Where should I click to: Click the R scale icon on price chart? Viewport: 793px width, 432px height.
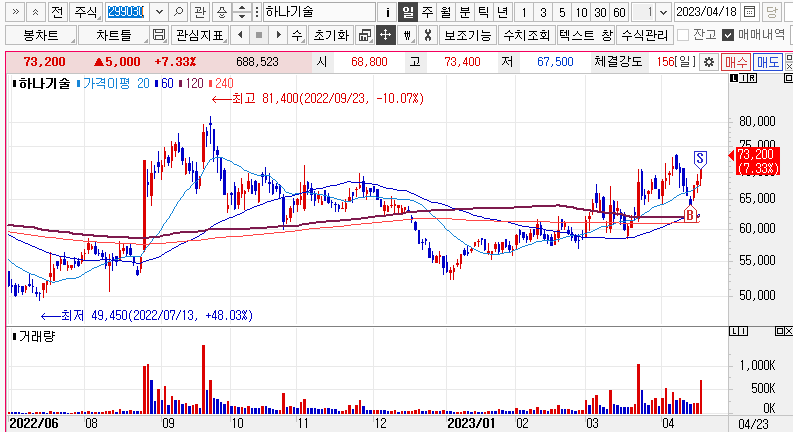[753, 78]
